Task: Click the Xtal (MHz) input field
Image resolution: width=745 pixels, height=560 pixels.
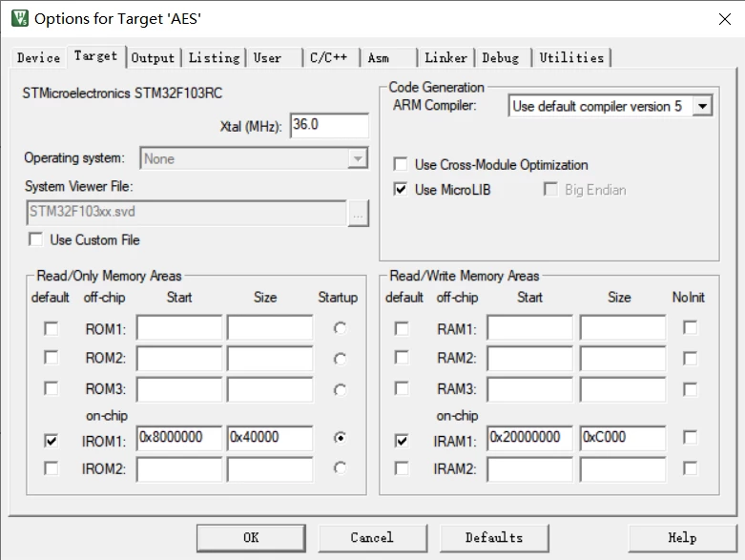Action: pos(329,125)
